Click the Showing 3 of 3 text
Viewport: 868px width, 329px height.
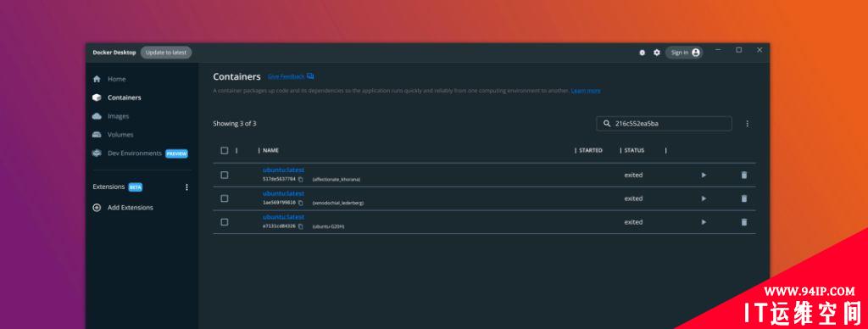235,124
